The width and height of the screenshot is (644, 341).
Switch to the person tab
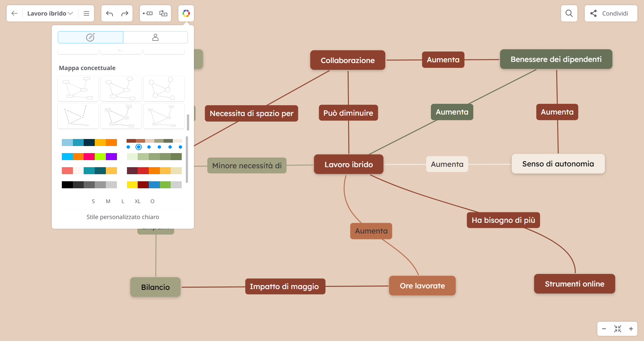(x=155, y=37)
